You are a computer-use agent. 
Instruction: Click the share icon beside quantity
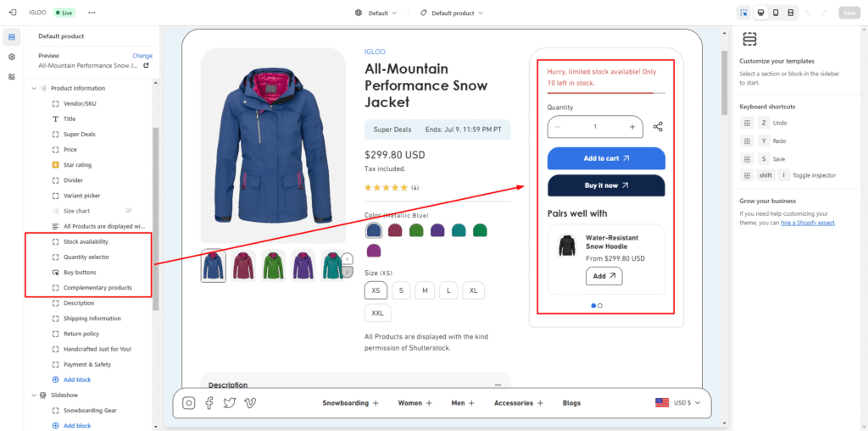point(658,127)
